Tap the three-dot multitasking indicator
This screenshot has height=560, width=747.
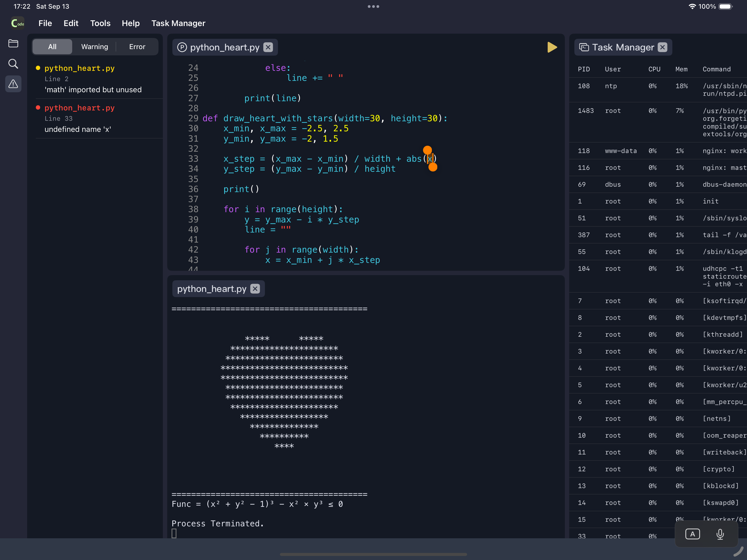click(x=373, y=7)
